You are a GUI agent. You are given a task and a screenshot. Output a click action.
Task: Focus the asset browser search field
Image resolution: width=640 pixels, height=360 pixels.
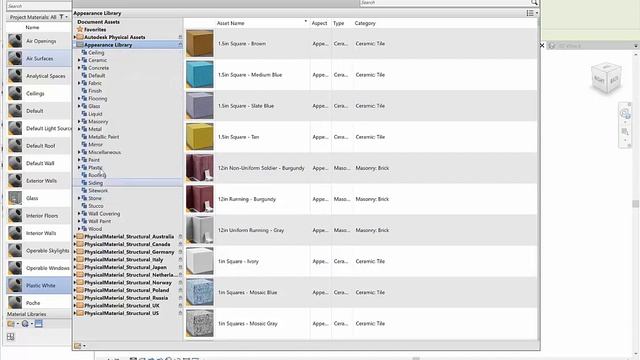tap(445, 3)
